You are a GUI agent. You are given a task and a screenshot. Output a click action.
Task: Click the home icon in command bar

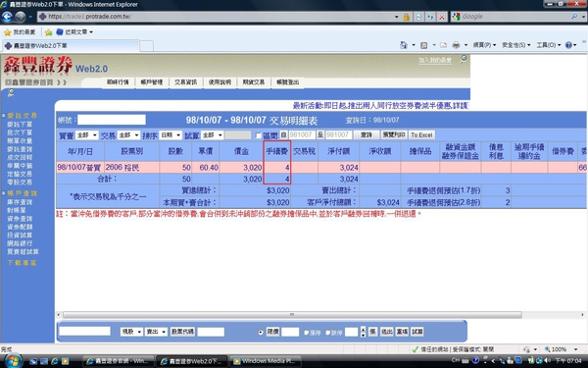pyautogui.click(x=404, y=45)
